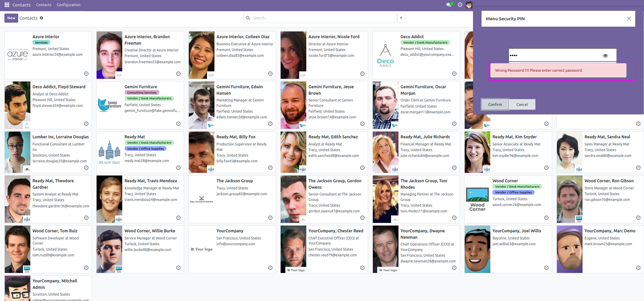Click the gear icon beside Contacts
This screenshot has width=644, height=301.
42,18
